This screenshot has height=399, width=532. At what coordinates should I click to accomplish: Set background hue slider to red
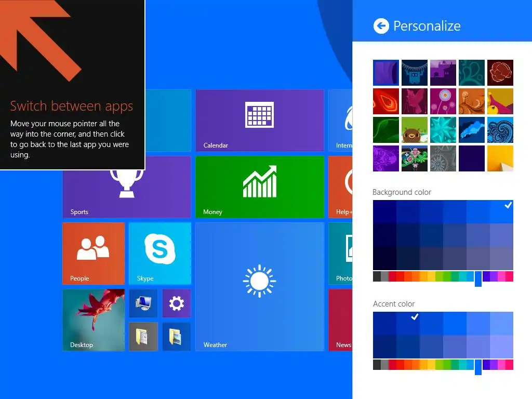(x=401, y=276)
